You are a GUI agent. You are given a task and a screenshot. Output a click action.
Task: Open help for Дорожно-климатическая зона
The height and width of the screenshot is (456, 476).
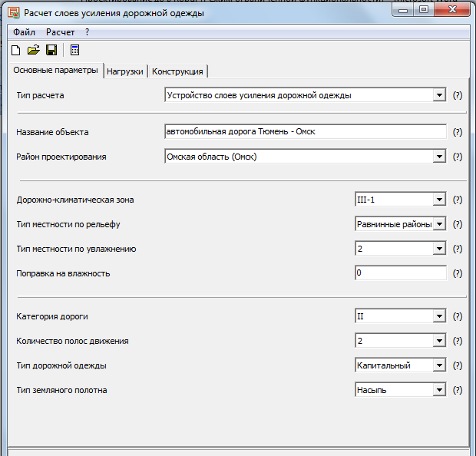coord(458,200)
